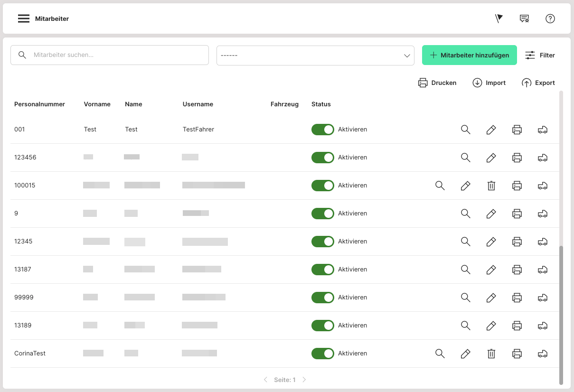Click the flag icon in header
Screen dimensions: 574x392
(x=499, y=19)
